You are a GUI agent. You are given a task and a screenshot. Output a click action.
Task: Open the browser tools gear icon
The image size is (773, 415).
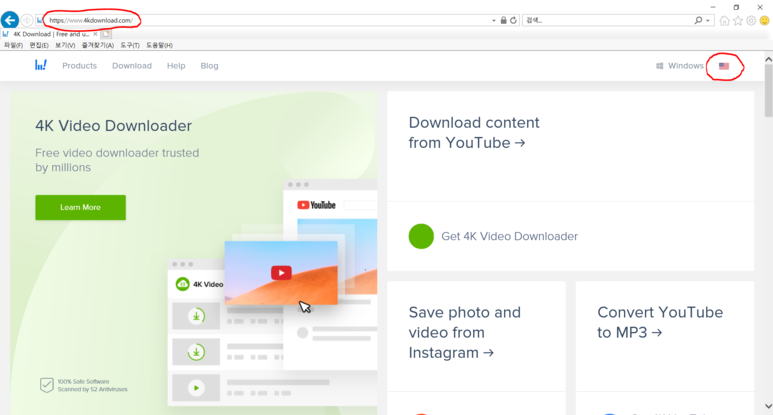point(751,21)
